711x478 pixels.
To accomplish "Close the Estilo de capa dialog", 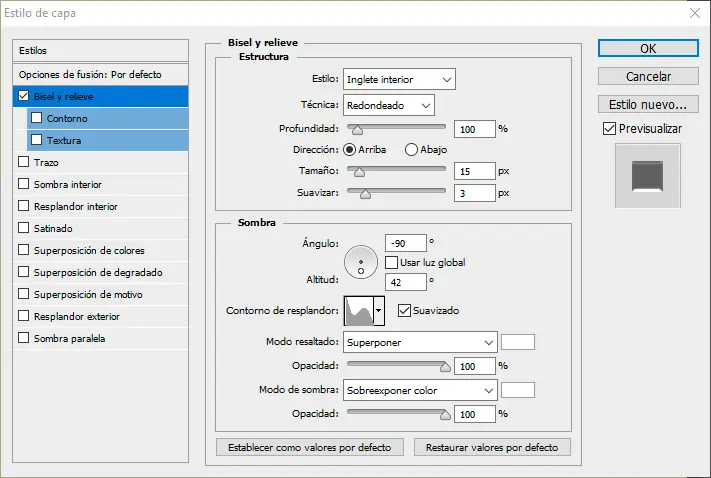I will click(695, 13).
